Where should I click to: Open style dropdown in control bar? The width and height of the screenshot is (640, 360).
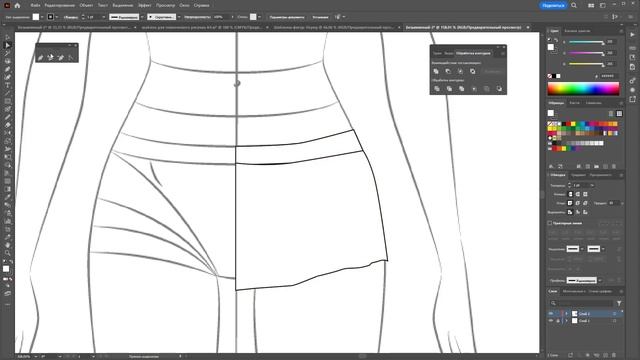click(x=260, y=17)
